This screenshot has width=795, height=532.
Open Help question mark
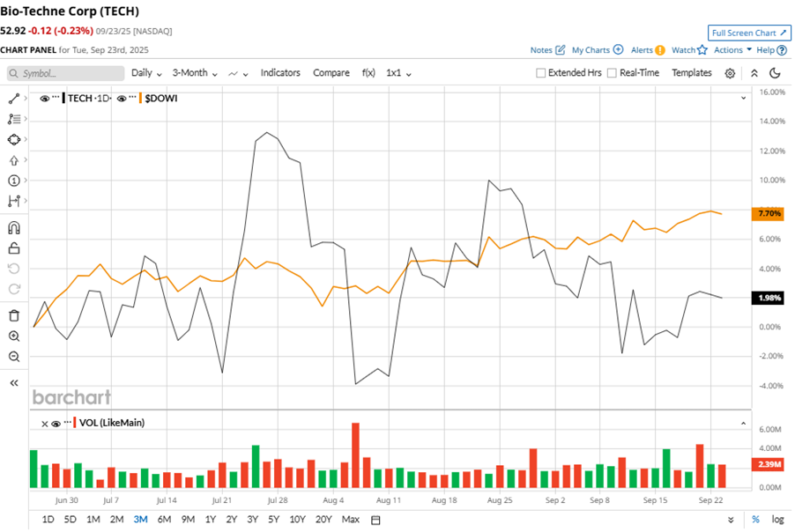[782, 50]
